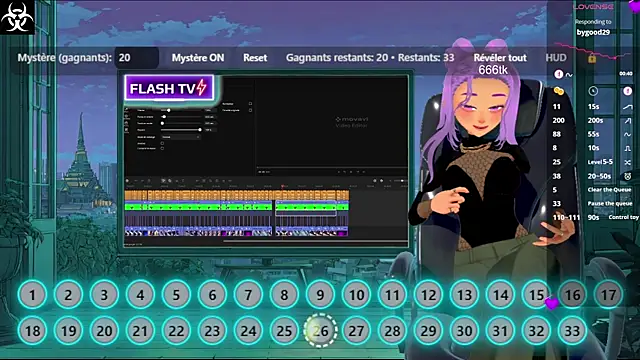Pick number circle 24
The image size is (640, 360).
click(x=248, y=330)
